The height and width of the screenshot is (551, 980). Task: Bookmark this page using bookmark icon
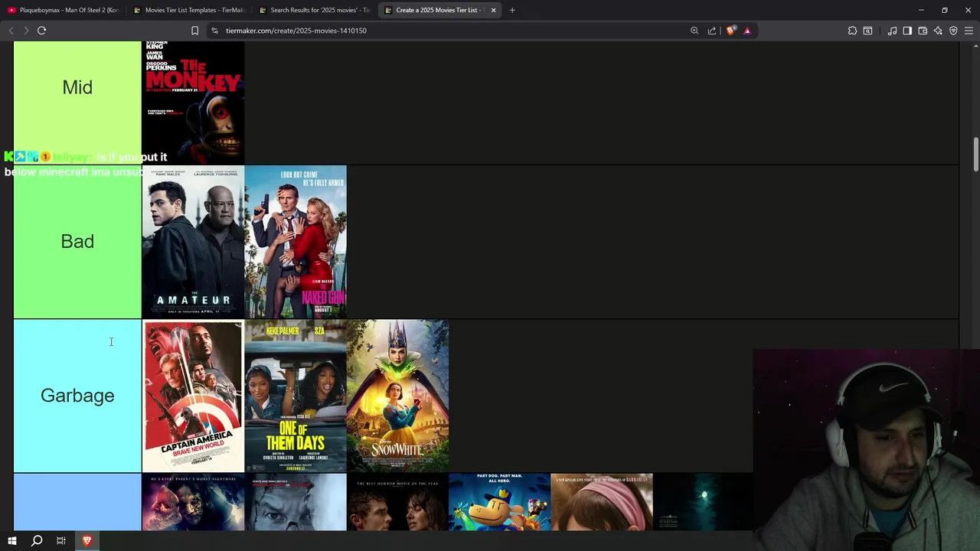(194, 31)
